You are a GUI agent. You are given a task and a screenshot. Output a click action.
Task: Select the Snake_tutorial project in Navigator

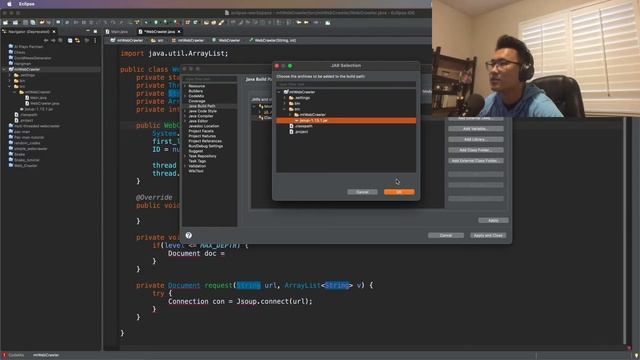tap(24, 160)
